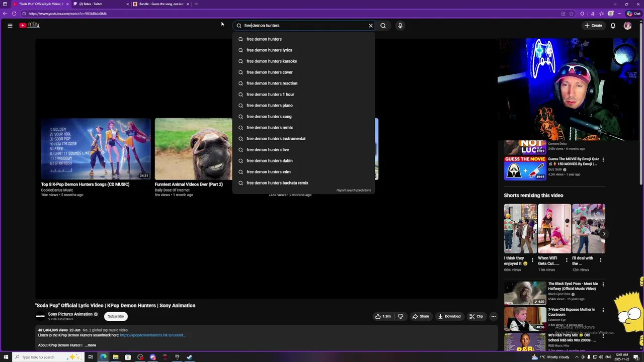
Task: Open File Explorer from the taskbar
Action: click(x=115, y=357)
